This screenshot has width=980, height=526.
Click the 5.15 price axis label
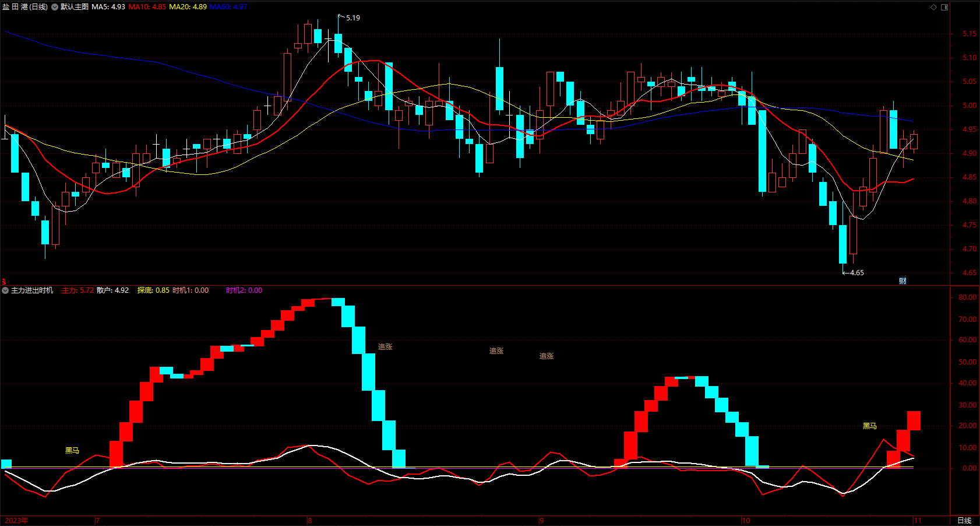pos(970,34)
